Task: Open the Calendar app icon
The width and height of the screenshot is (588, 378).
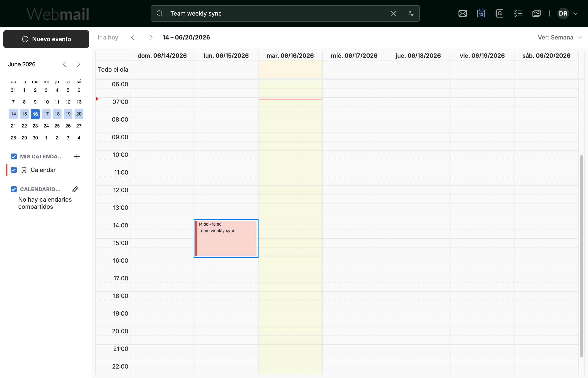Action: pos(481,13)
